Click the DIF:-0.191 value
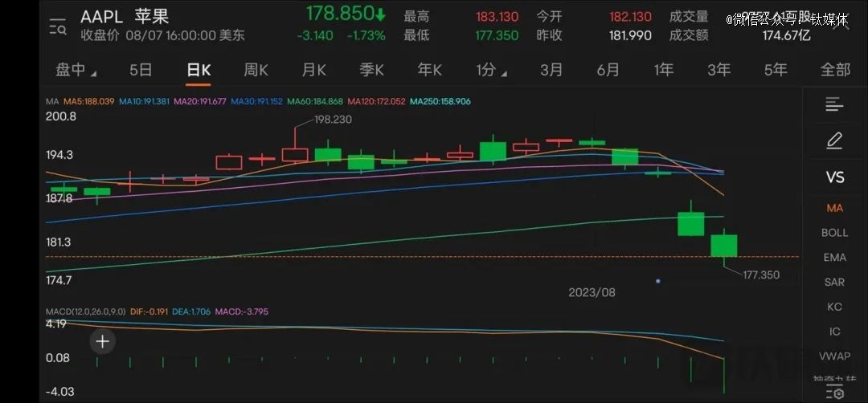868x403 pixels. 149,311
